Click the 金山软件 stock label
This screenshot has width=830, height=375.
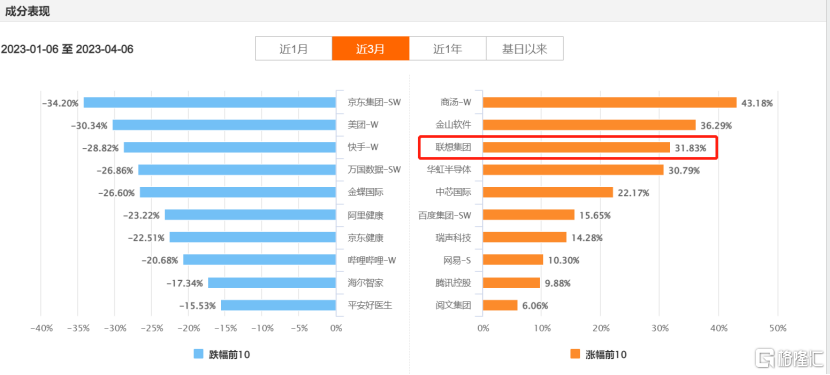click(453, 126)
